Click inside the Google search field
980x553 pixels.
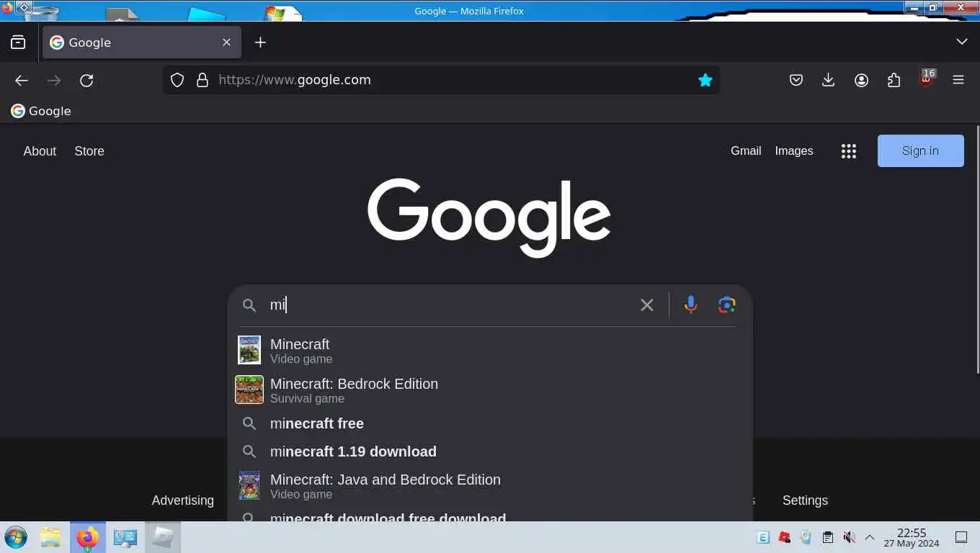450,305
